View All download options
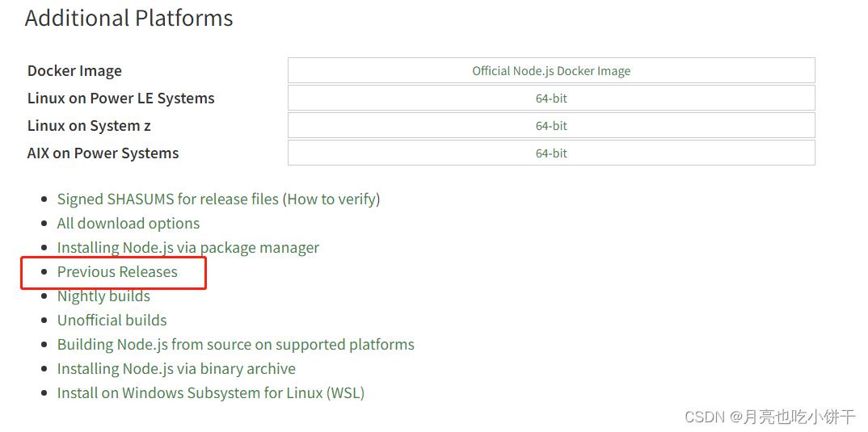Screen dimensions: 868x432 point(129,224)
